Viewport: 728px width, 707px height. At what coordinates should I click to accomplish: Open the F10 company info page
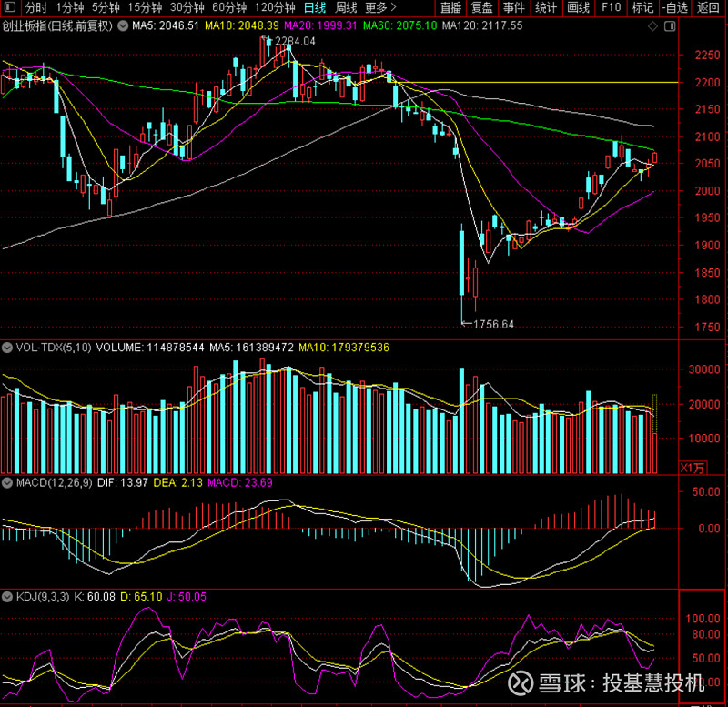611,7
